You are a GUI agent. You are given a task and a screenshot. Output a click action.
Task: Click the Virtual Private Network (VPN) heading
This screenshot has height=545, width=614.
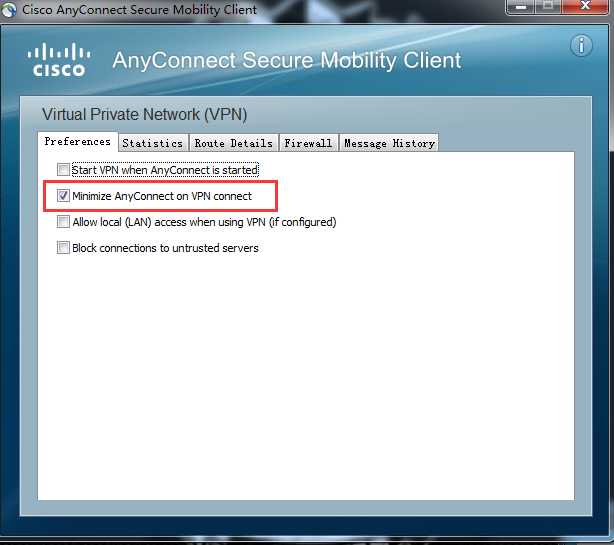pyautogui.click(x=144, y=115)
